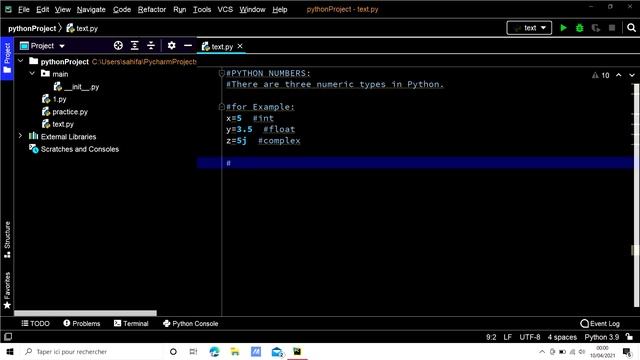Click the 4 spaces indent setting
Screen dimensions: 640x360
[x=562, y=337]
